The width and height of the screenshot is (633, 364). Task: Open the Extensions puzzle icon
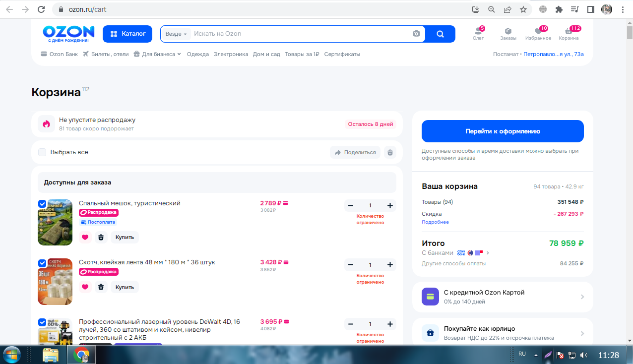(559, 9)
